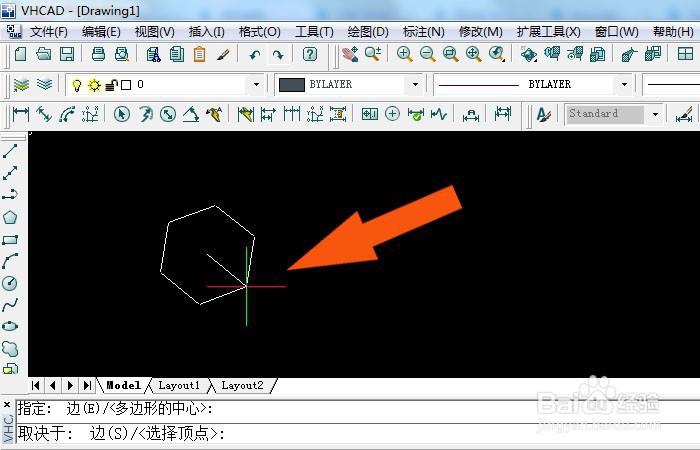Image resolution: width=700 pixels, height=450 pixels.
Task: Cut selection to clipboard
Action: pos(153,54)
